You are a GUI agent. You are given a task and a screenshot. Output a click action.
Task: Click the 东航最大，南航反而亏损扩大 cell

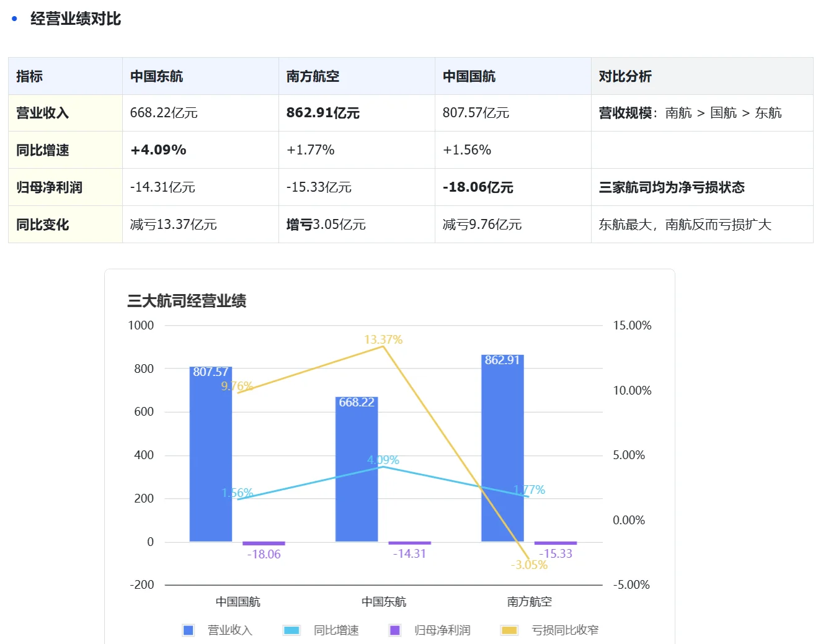702,225
